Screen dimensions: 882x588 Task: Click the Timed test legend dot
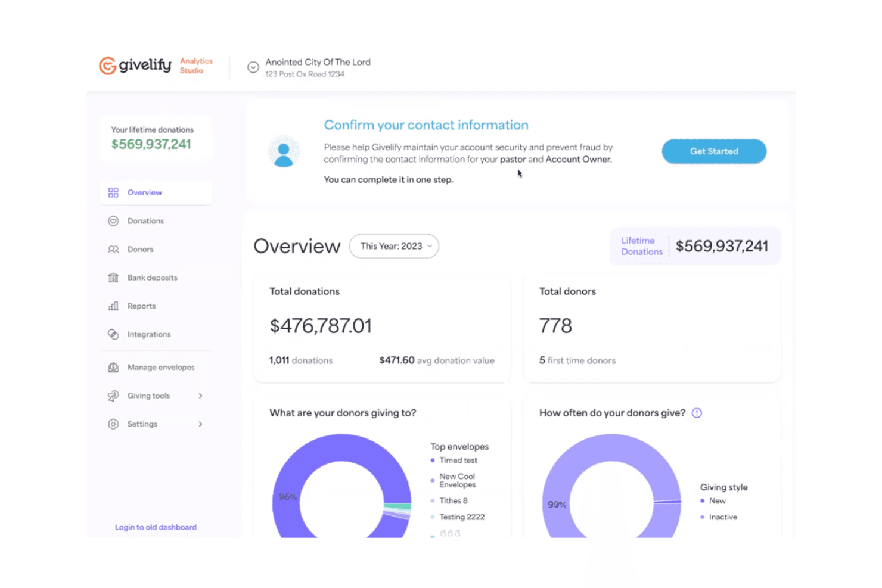click(432, 461)
